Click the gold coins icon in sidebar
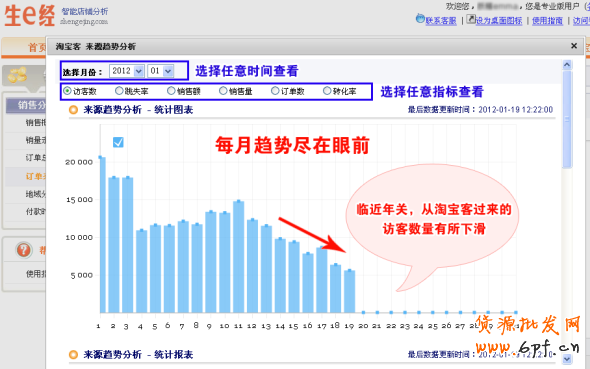The height and width of the screenshot is (369, 590). 18,74
